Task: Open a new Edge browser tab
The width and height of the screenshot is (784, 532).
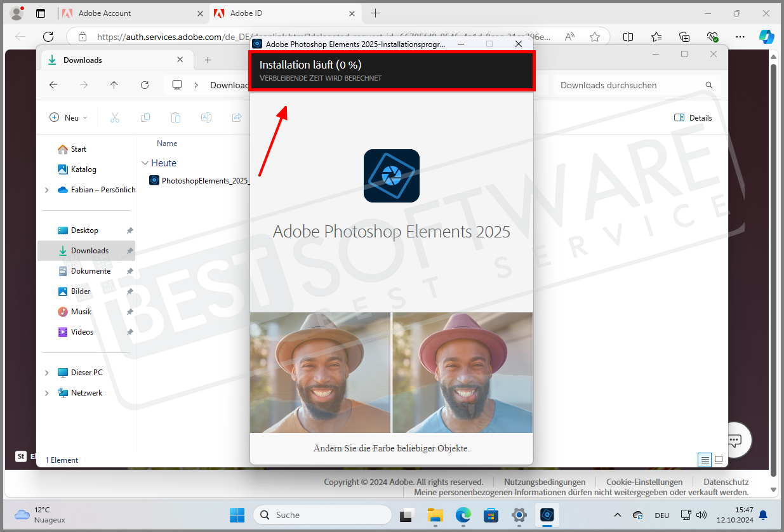Action: tap(375, 13)
